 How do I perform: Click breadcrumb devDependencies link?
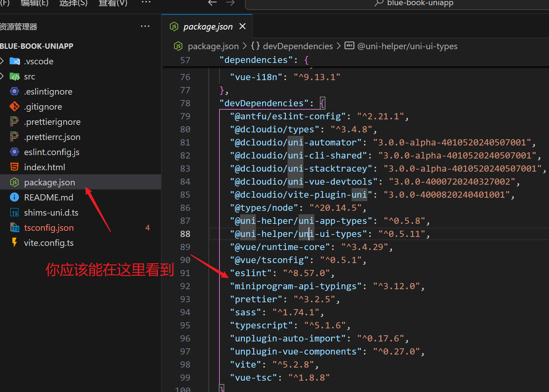[x=298, y=46]
